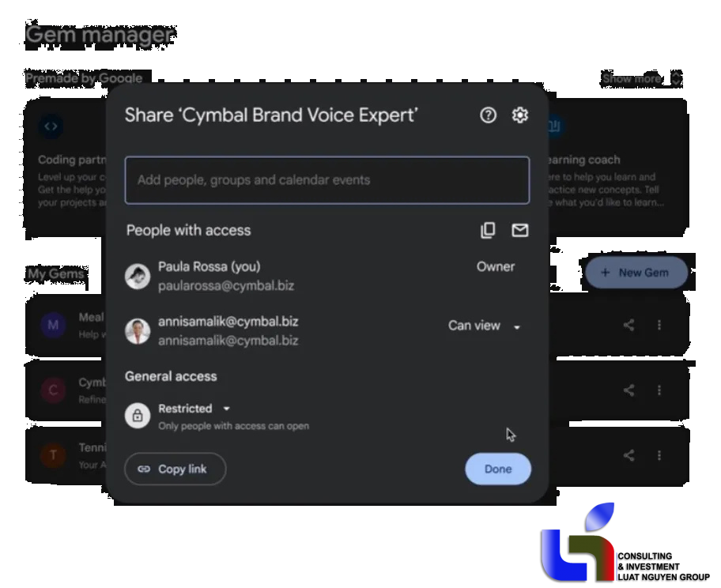Click the Learning coach card title
Screen dimensions: 721x588
click(584, 160)
